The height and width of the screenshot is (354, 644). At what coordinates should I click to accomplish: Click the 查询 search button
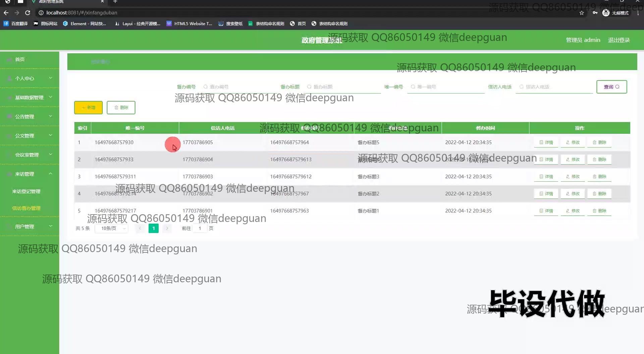pos(611,87)
